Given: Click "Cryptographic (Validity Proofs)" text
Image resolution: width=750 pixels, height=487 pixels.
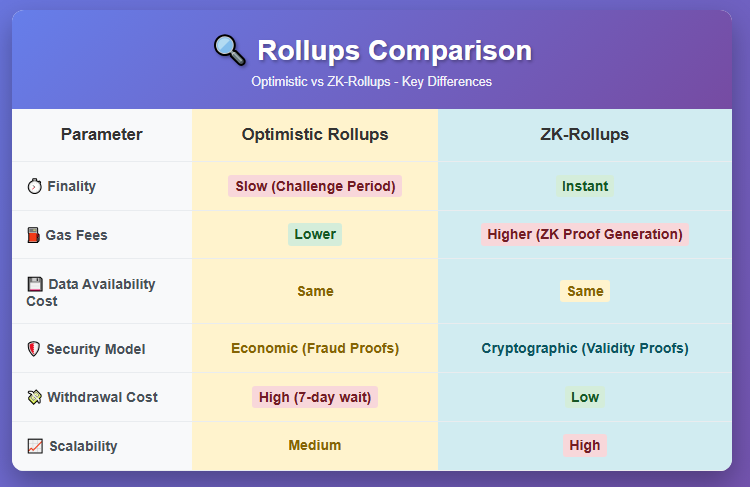Looking at the screenshot, I should (x=585, y=348).
